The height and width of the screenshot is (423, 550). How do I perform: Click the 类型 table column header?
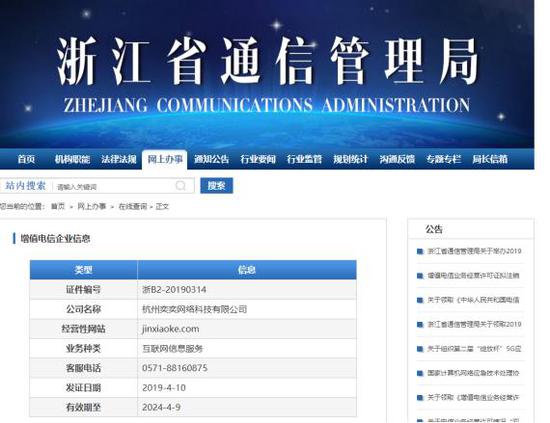tap(83, 270)
